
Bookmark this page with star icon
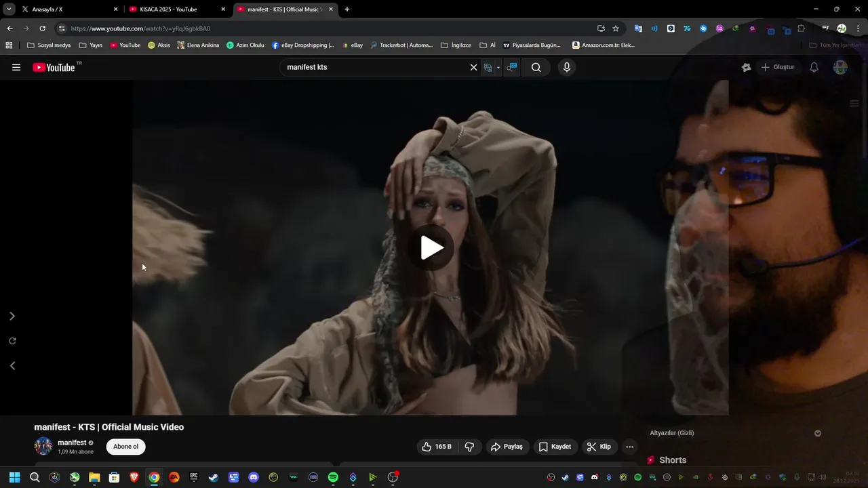pyautogui.click(x=616, y=28)
